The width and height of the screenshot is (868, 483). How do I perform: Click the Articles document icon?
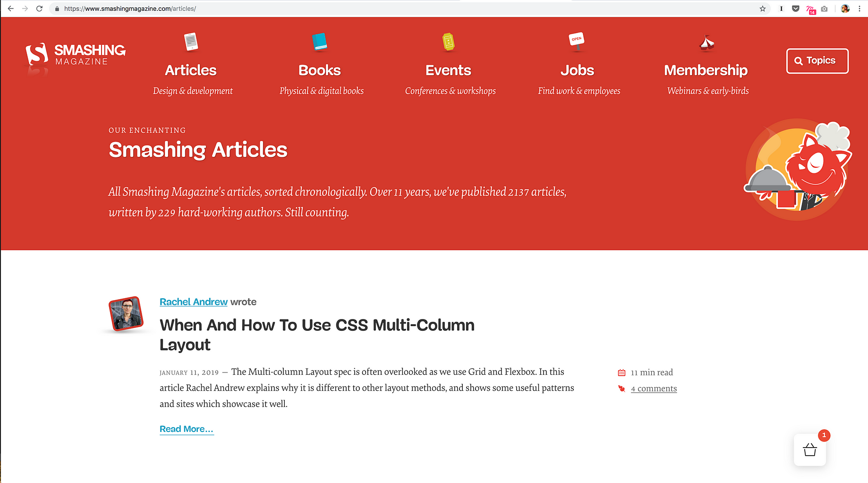pyautogui.click(x=191, y=42)
